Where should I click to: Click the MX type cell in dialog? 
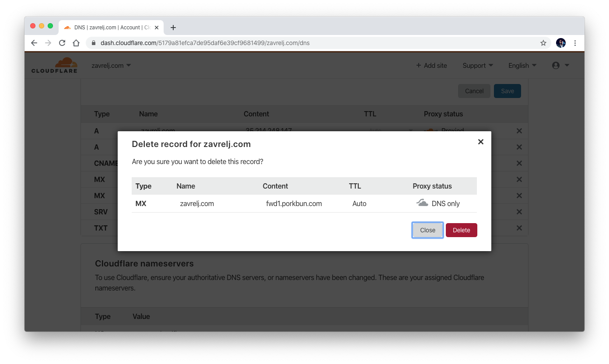tap(141, 203)
